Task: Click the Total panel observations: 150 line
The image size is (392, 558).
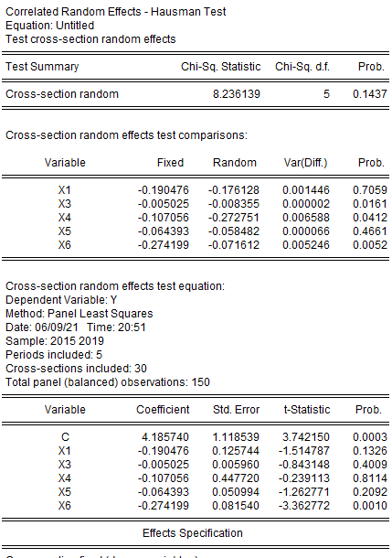Action: click(x=108, y=382)
